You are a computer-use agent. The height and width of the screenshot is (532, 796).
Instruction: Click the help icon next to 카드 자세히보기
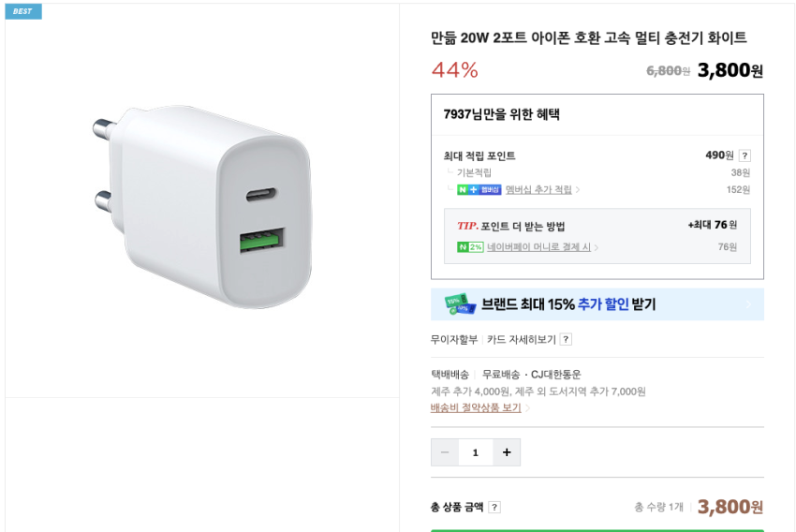click(x=566, y=339)
